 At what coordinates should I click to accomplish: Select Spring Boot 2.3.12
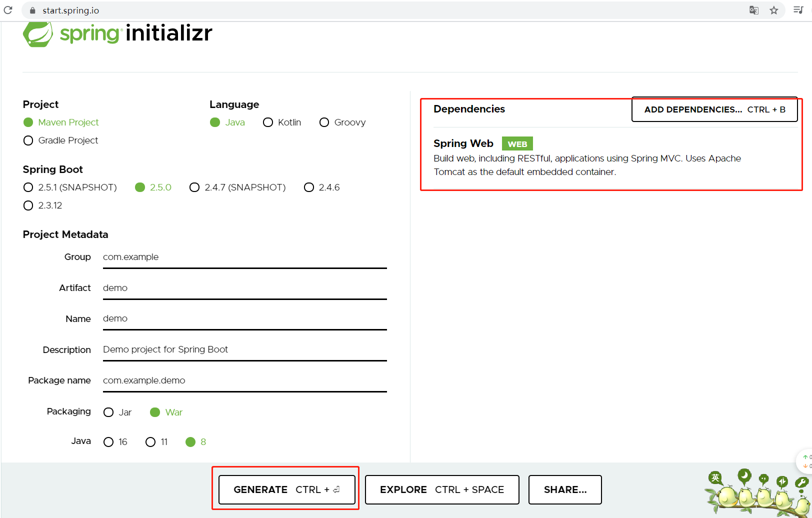[42, 205]
